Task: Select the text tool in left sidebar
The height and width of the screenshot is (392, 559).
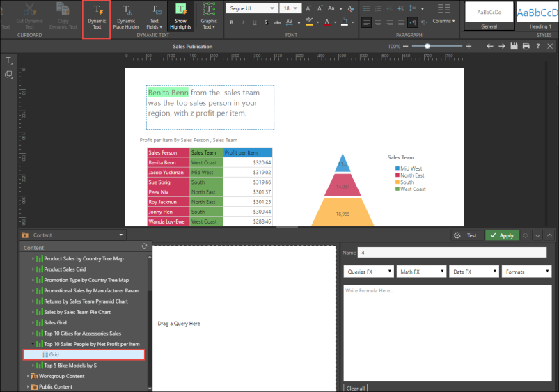Action: click(x=8, y=61)
